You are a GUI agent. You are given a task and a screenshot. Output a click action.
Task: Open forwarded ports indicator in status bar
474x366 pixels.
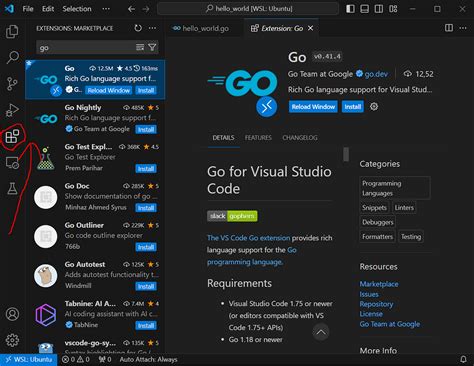pos(105,359)
